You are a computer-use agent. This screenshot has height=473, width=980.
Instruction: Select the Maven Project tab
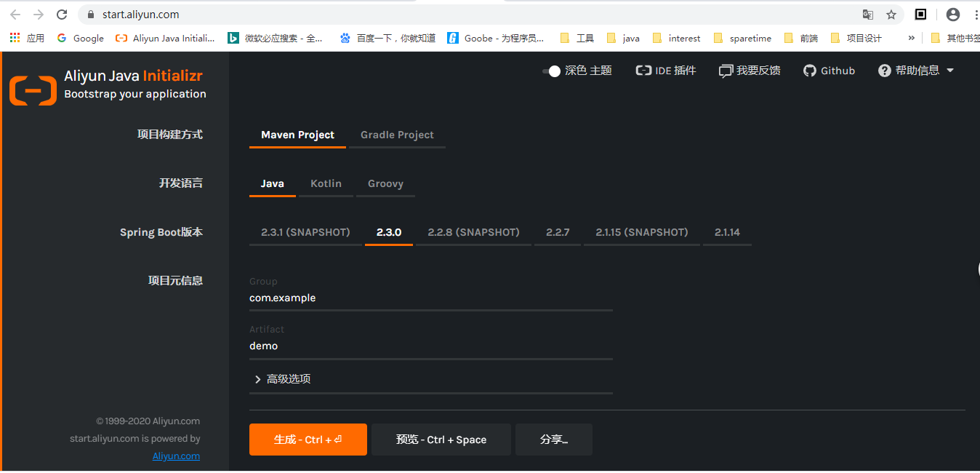pyautogui.click(x=297, y=135)
